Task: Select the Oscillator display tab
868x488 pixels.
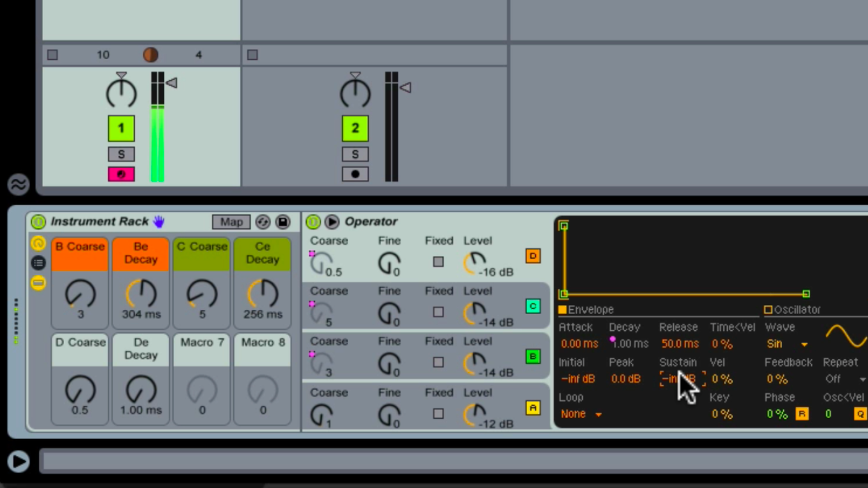Action: [x=792, y=310]
